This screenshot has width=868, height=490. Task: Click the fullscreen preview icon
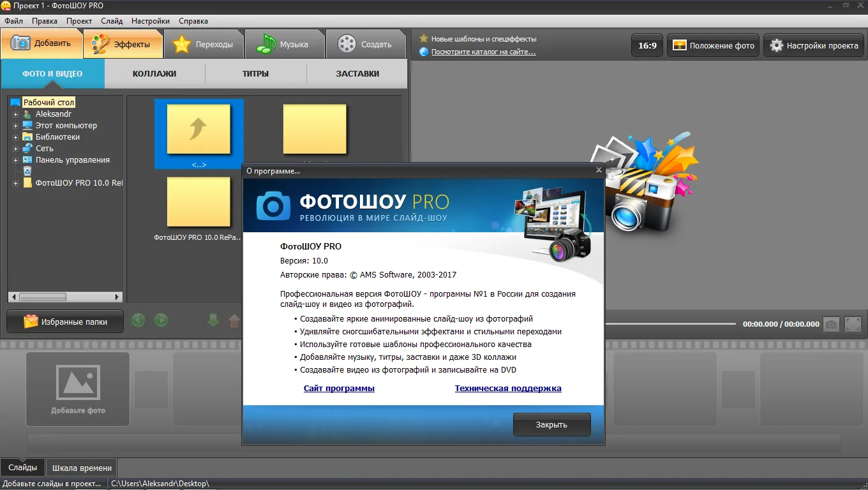(x=853, y=324)
